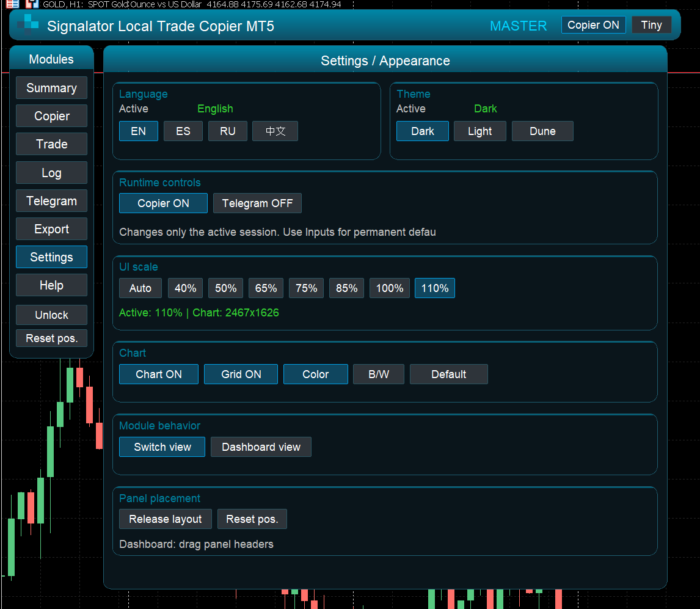The width and height of the screenshot is (700, 609).
Task: Open the Export module
Action: [x=51, y=229]
